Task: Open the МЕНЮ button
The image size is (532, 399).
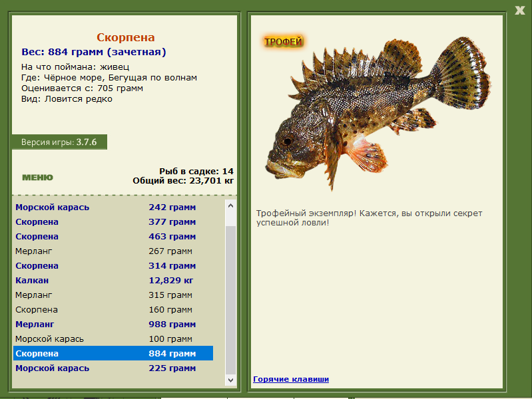Action: tap(38, 178)
